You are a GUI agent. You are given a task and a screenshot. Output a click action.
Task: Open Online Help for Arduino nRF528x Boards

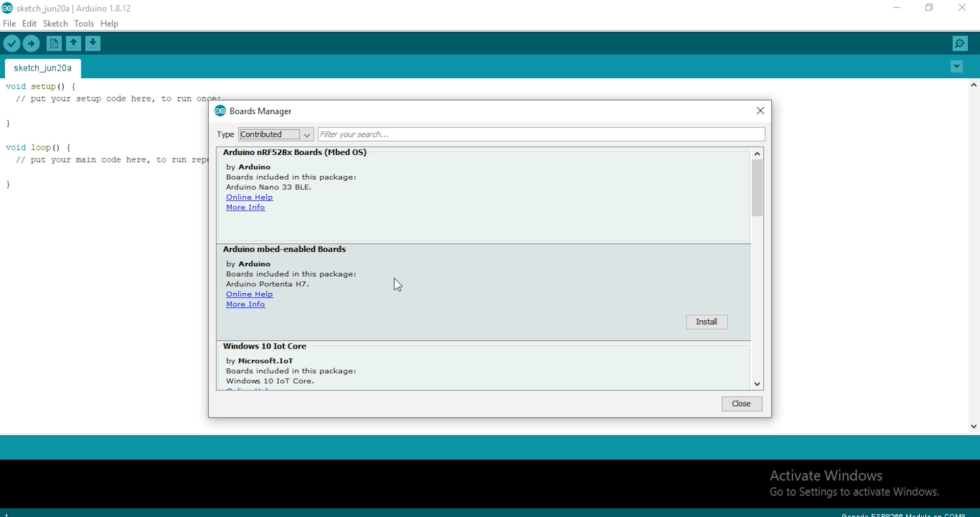[x=249, y=197]
